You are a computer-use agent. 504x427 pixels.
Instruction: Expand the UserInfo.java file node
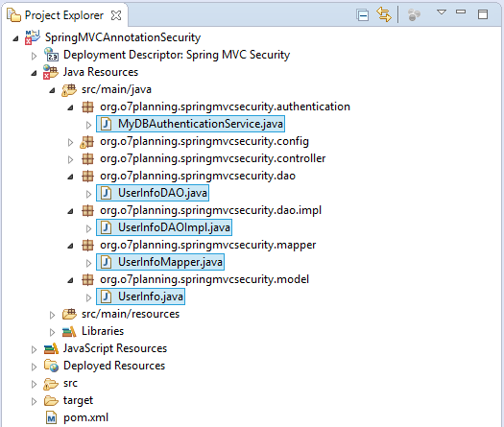(88, 297)
